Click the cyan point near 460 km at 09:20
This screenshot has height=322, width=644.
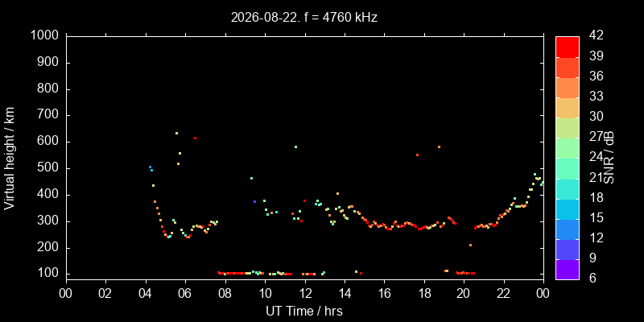(x=251, y=178)
